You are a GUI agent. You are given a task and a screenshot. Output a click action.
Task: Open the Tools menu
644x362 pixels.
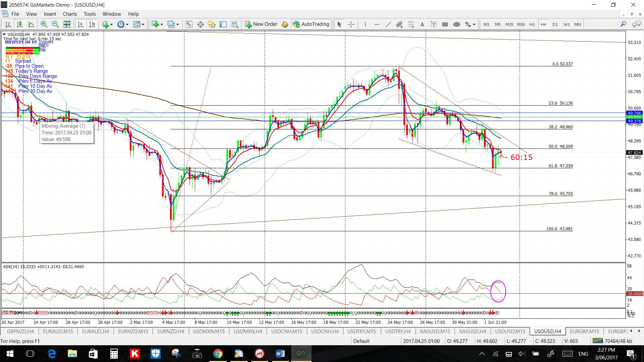click(x=90, y=14)
